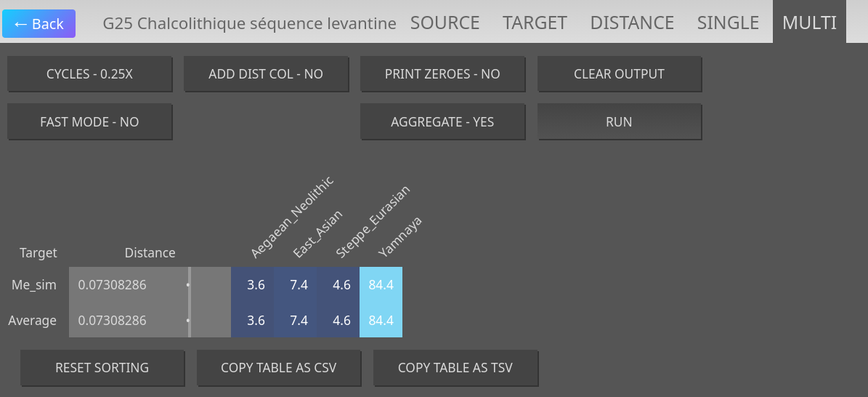Click Average Aegaean_Neolithic value 3.6

coord(253,321)
